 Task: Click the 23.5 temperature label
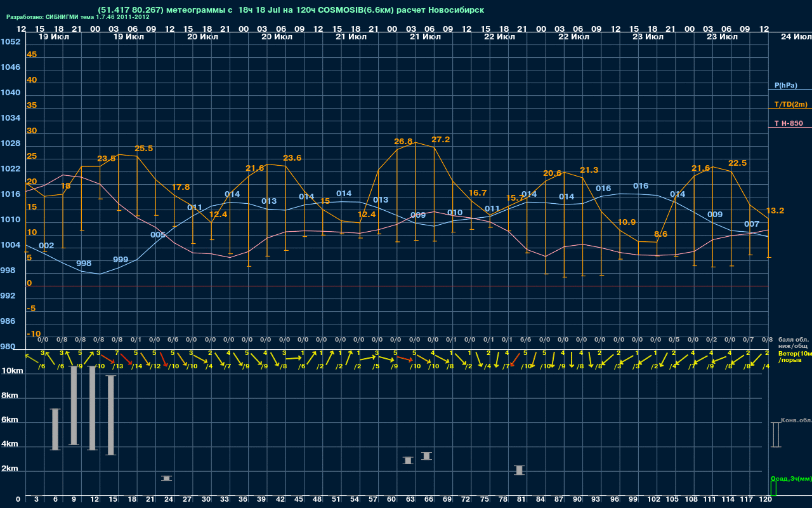coord(107,158)
